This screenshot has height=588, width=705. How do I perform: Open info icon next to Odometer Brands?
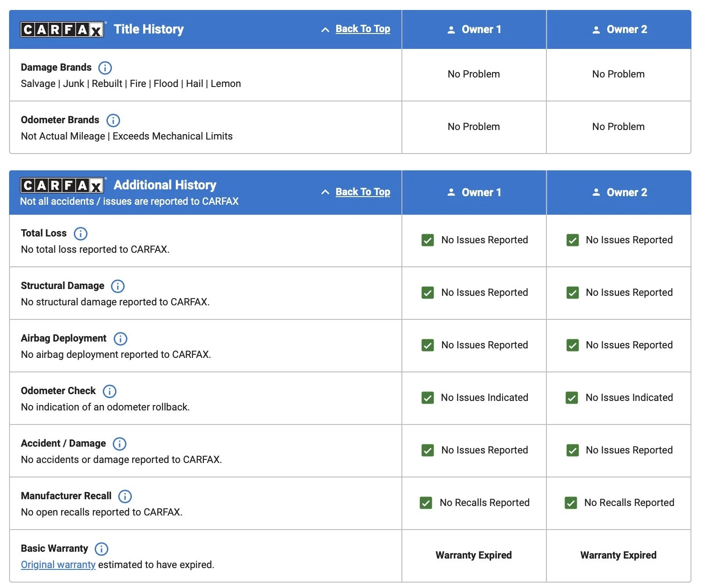[x=113, y=120]
